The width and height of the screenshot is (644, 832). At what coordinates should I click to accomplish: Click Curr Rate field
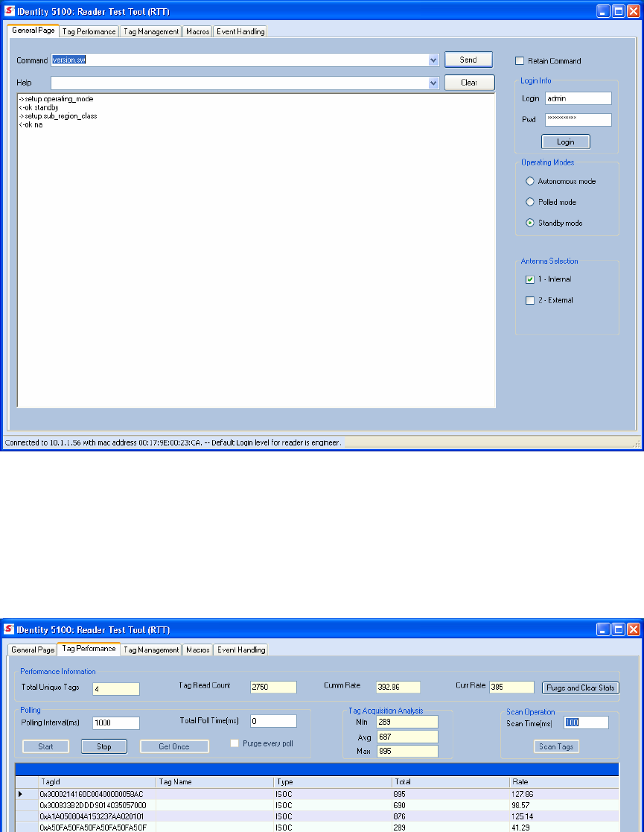(511, 687)
